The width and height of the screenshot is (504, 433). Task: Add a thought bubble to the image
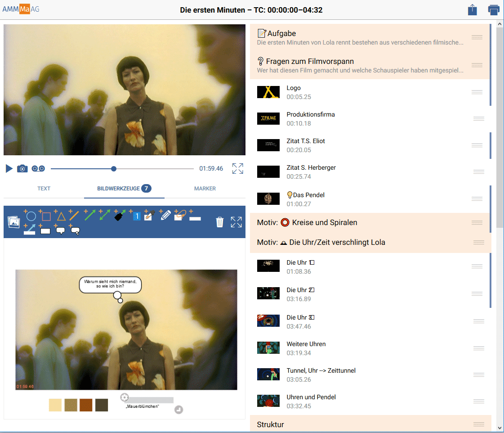[75, 230]
